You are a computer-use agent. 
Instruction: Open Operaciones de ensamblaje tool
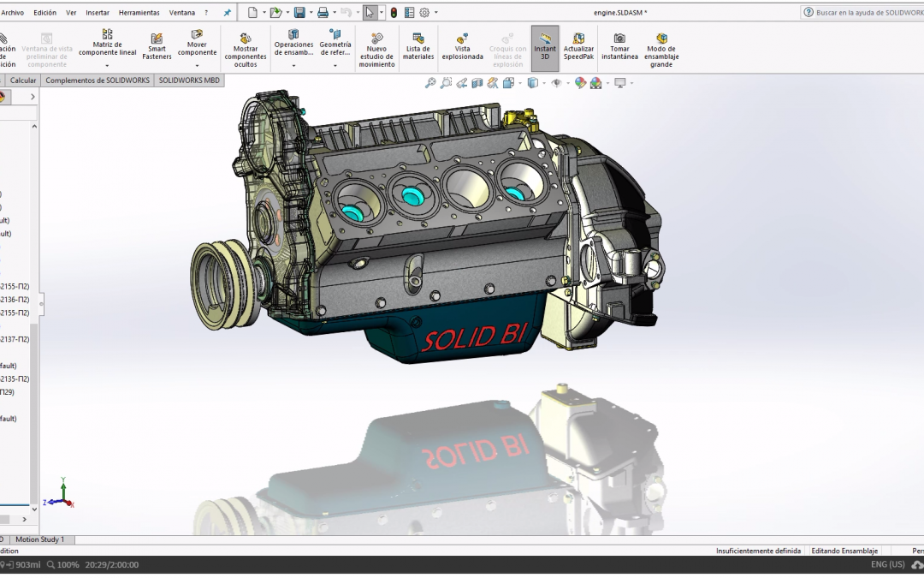tap(293, 43)
